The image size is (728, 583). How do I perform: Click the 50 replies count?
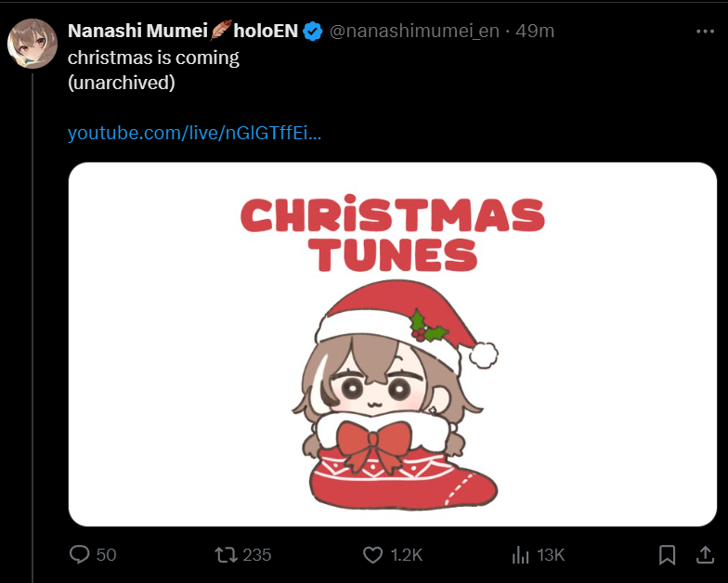[x=106, y=555]
